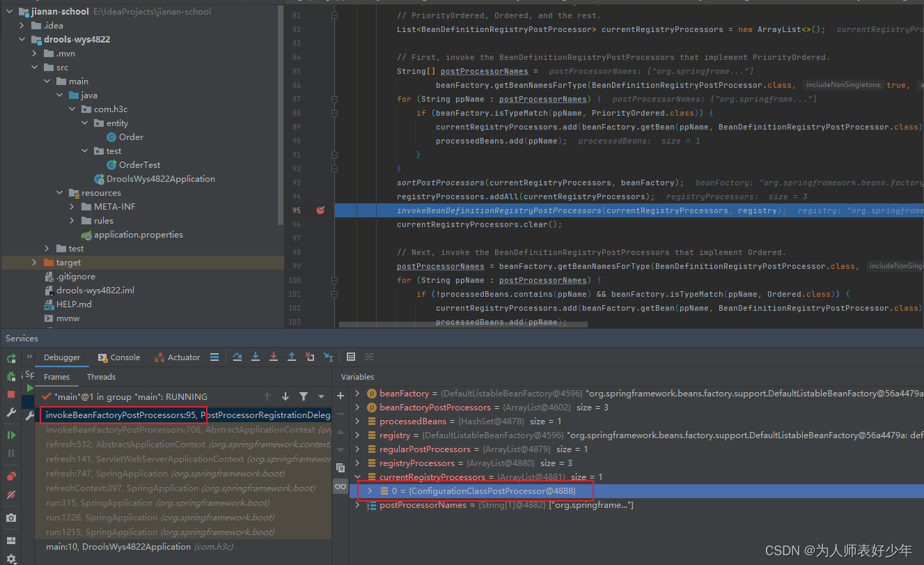Switch to the Debugger tab
924x565 pixels.
62,357
